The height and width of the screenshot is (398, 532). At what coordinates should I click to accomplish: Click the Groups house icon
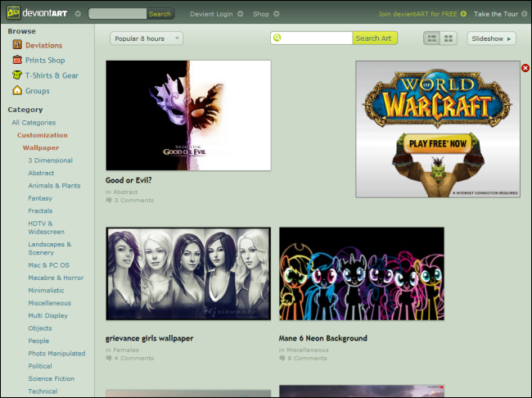pos(17,90)
